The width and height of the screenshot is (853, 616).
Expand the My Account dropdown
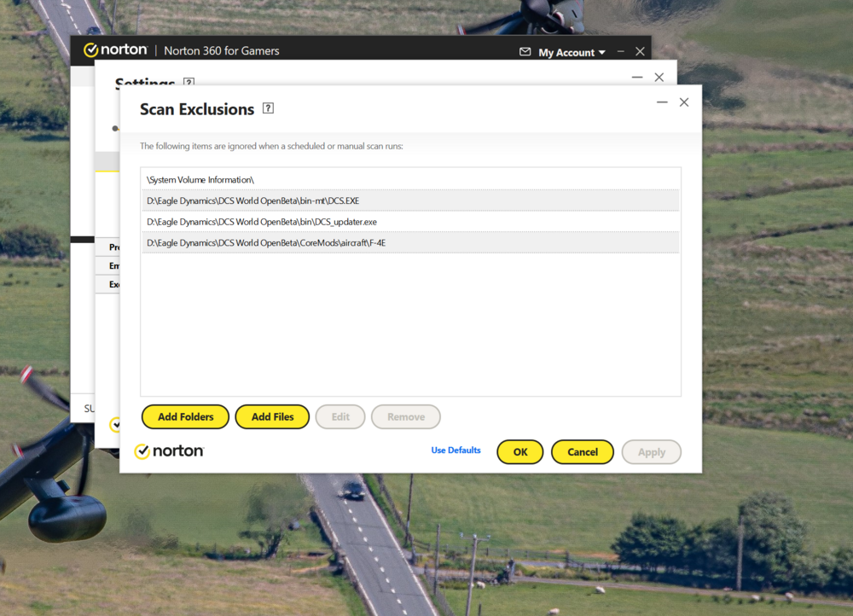(572, 53)
